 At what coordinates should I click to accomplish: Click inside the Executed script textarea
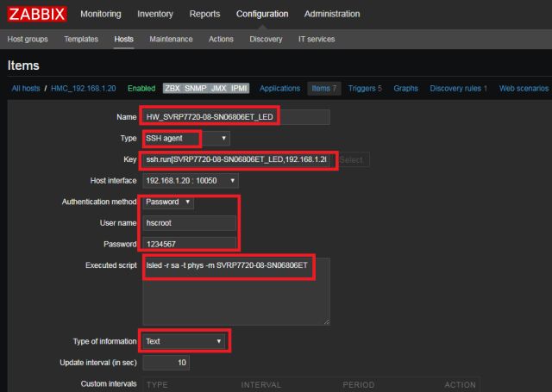[236, 291]
